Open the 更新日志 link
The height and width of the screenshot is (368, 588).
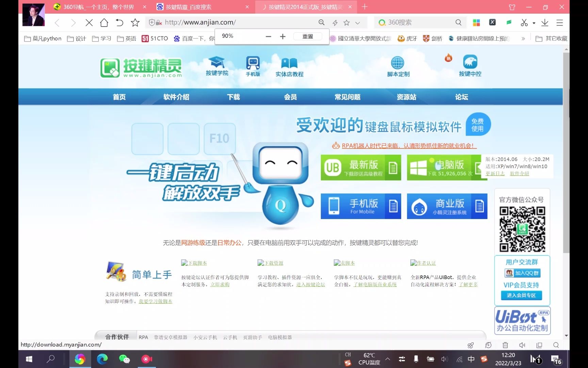click(495, 173)
